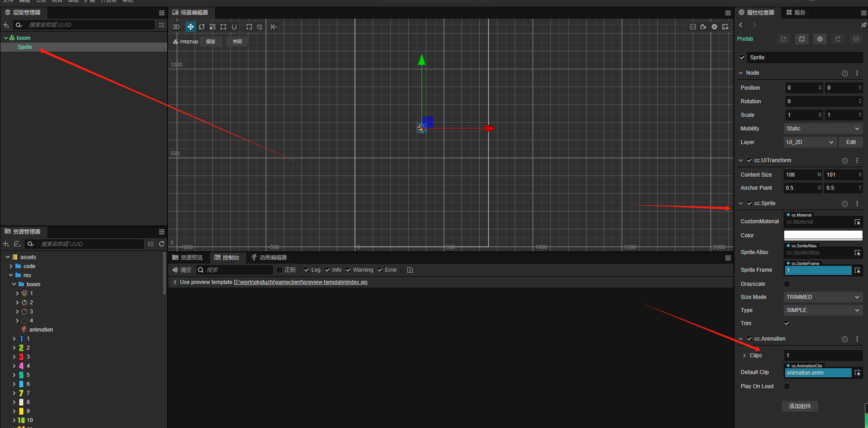
Task: Open Node section help icon
Action: point(845,73)
